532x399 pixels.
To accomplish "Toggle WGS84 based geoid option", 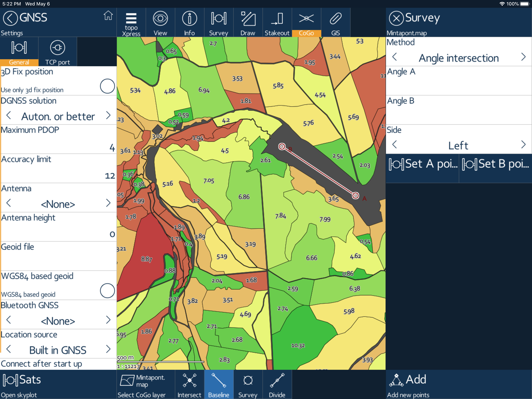I will [107, 291].
